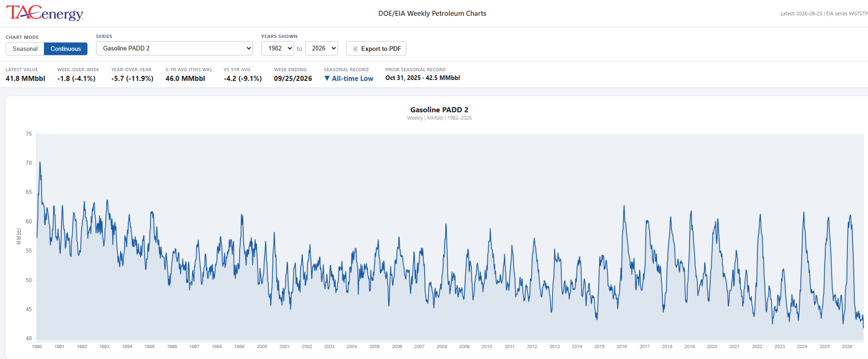This screenshot has height=359, width=868.
Task: Click the Gasoline PADD 2 chart title
Action: coord(439,110)
